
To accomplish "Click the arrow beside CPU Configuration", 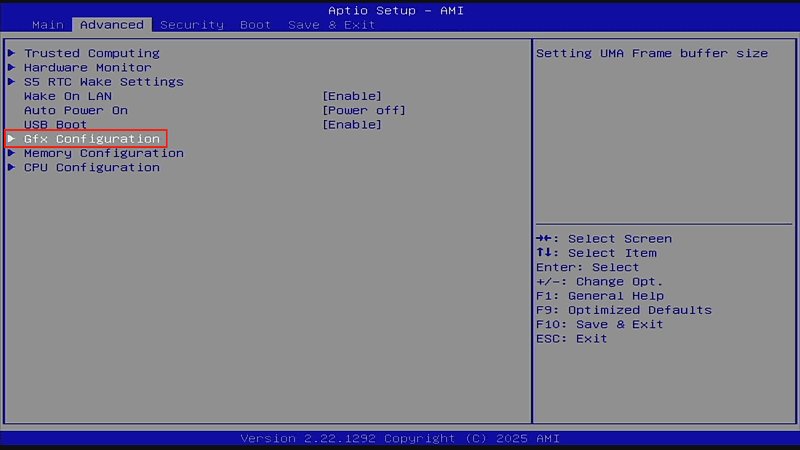I will point(11,167).
